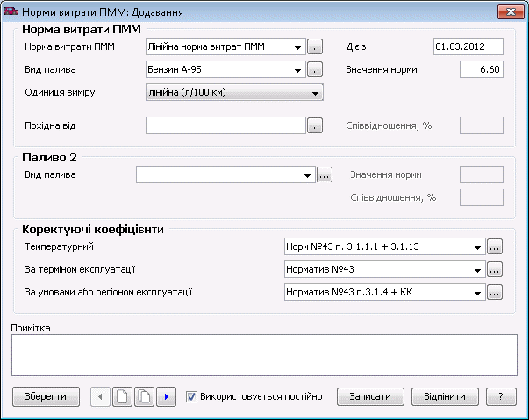This screenshot has width=529, height=420.
Task: Click the new blank record icon
Action: pyautogui.click(x=123, y=396)
